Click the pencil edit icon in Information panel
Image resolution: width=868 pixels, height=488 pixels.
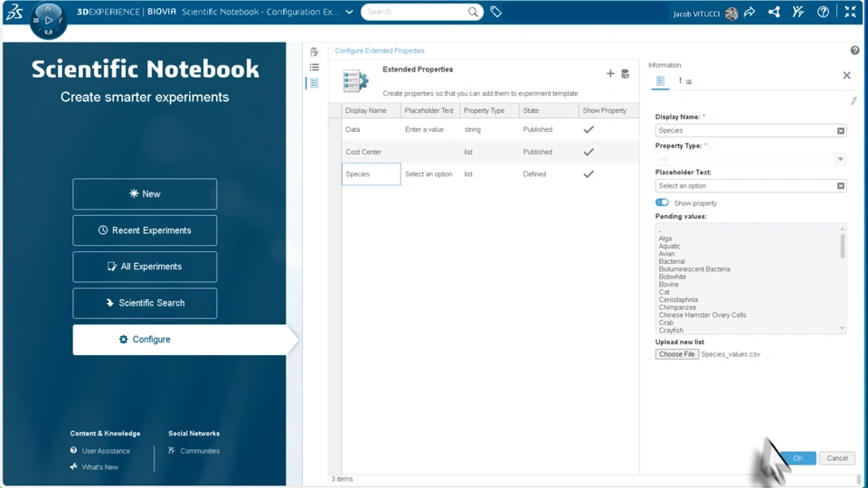point(854,100)
